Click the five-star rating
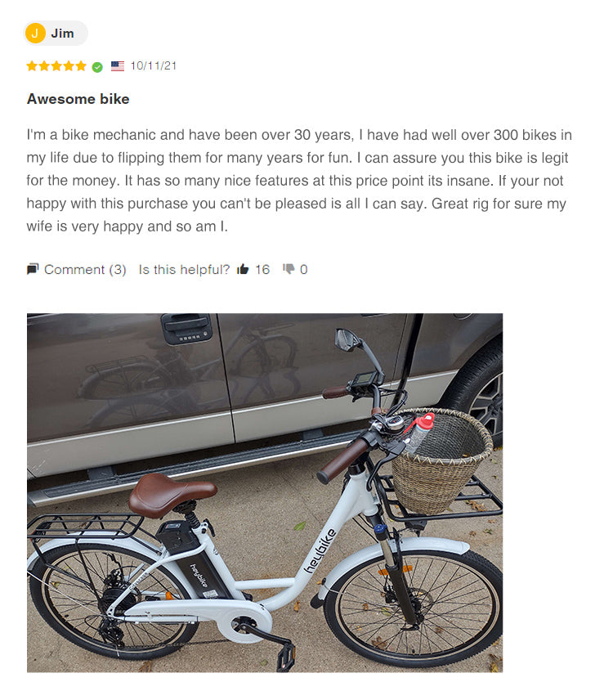 coord(56,66)
